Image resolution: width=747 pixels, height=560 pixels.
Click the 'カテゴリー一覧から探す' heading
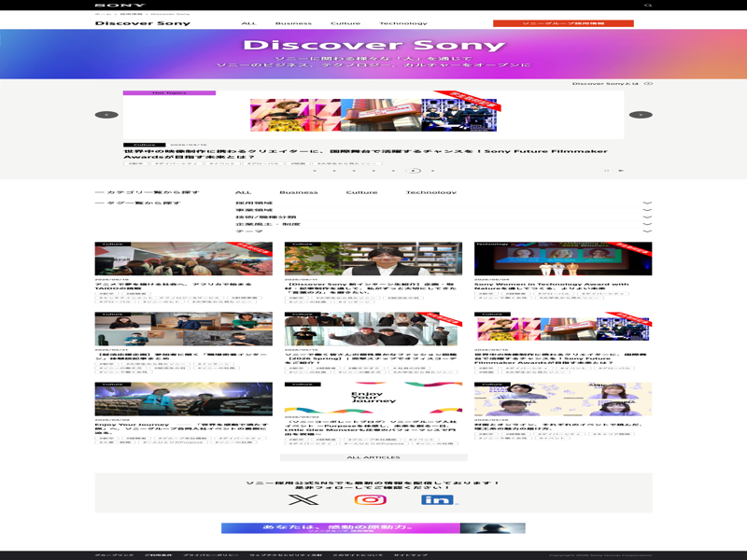[148, 192]
